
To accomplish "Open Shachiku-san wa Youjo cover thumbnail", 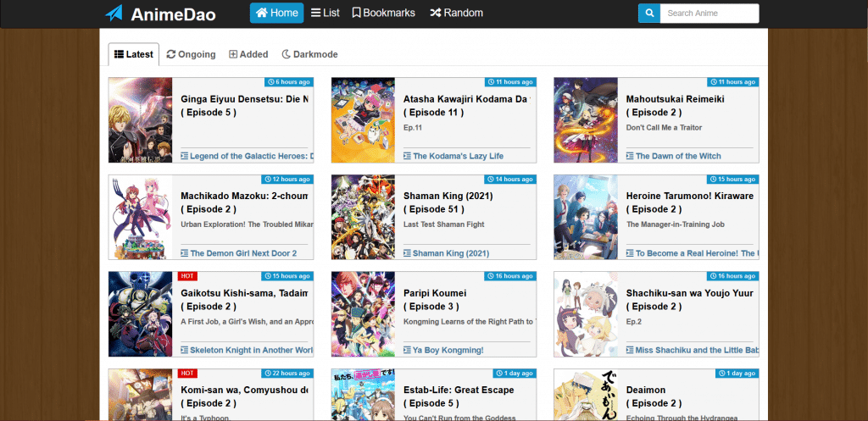I will coord(586,314).
